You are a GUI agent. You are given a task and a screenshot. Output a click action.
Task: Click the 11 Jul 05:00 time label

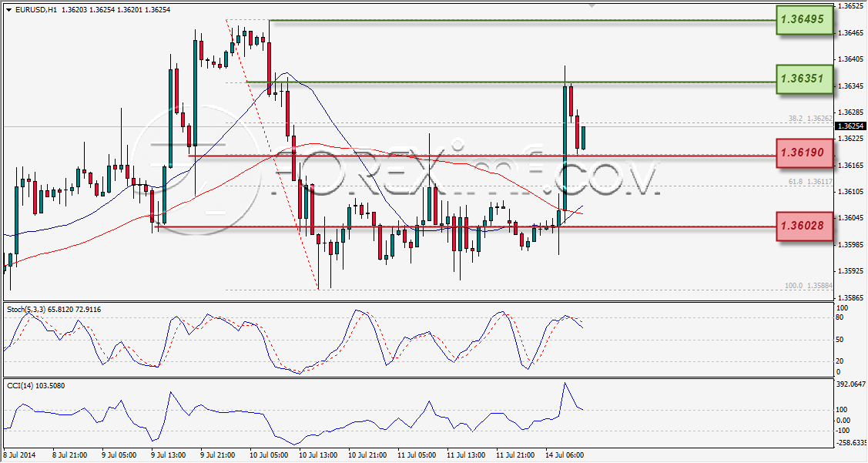pyautogui.click(x=416, y=455)
